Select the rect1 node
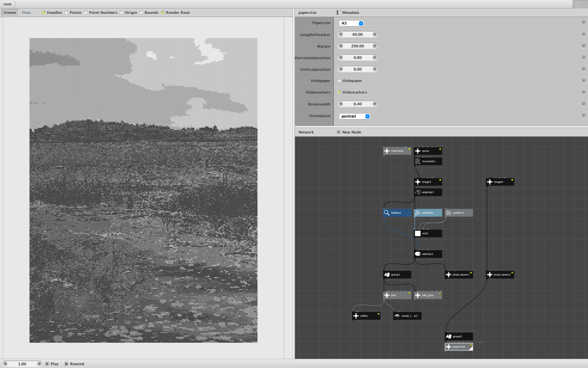Viewport: 588px width, 368px height. click(428, 234)
